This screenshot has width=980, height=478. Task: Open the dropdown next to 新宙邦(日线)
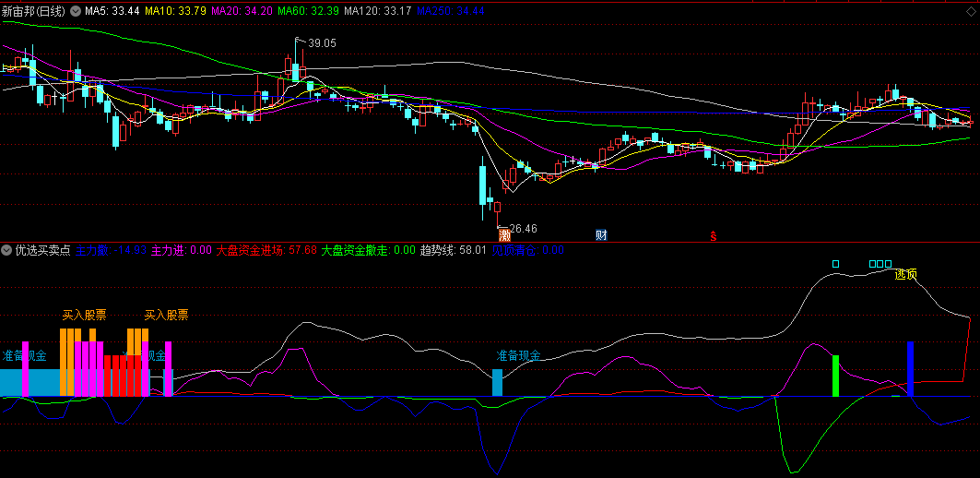tap(77, 11)
